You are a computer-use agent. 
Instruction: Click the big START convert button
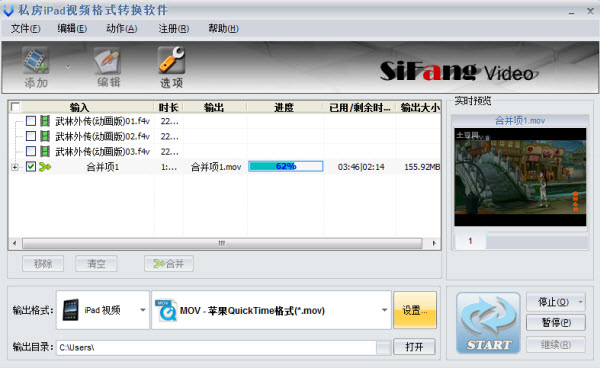488,323
